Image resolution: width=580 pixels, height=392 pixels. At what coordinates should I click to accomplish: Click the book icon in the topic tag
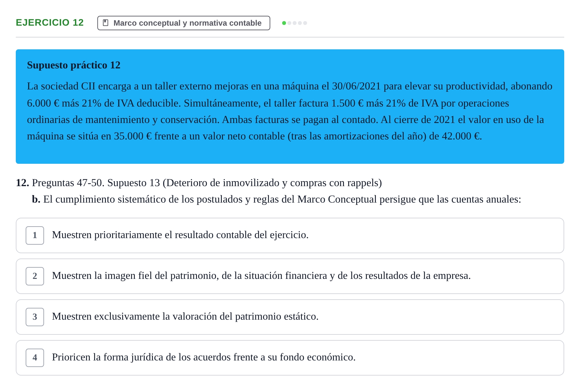[x=106, y=23]
